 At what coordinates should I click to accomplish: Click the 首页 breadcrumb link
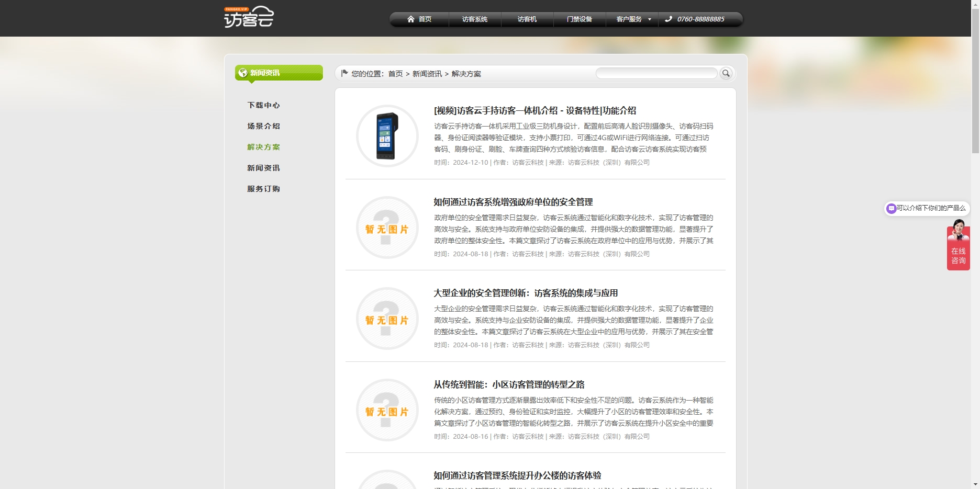395,74
